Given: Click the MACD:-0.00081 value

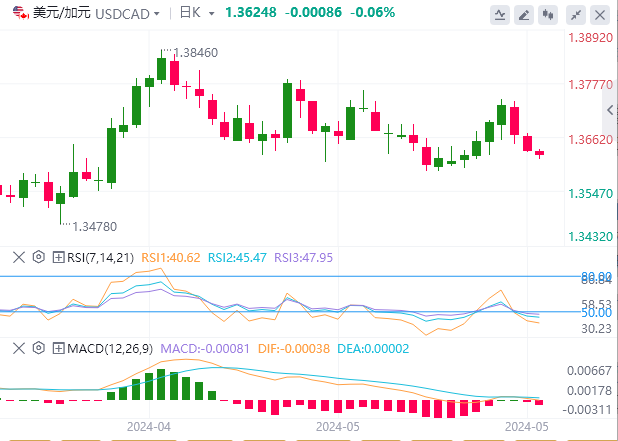Looking at the screenshot, I should (x=205, y=349).
